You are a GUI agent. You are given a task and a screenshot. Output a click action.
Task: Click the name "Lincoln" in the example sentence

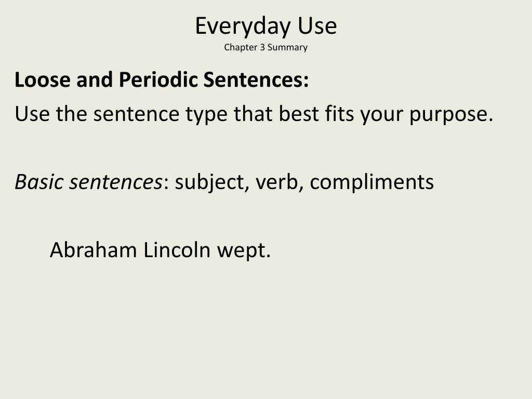coord(177,250)
